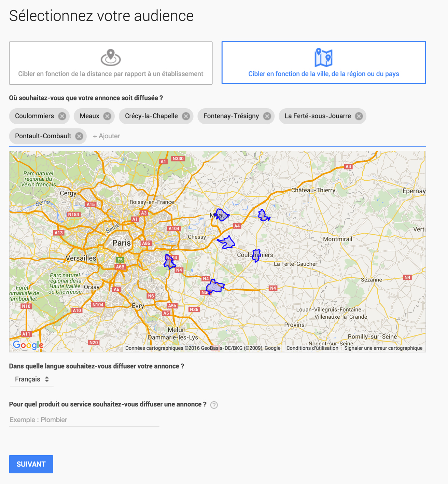Screen dimensions: 448x484
Task: Remove the Pontault-Combault location chip
Action: [x=79, y=136]
